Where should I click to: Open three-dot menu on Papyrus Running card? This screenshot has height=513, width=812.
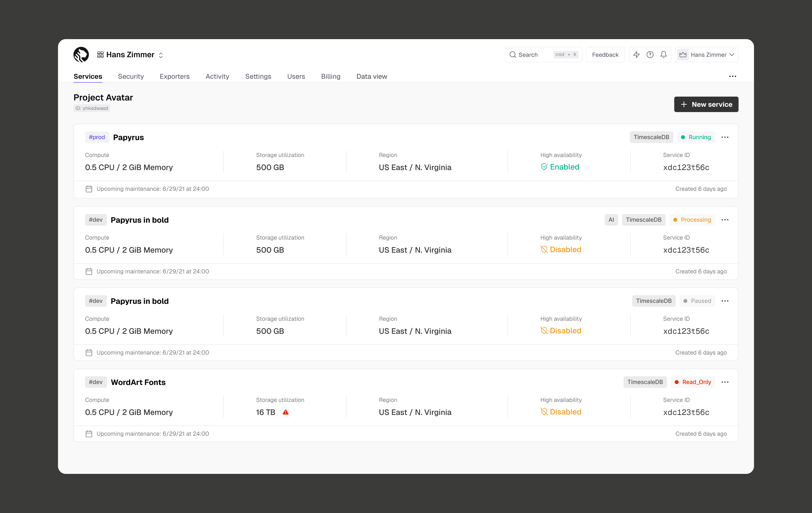[725, 137]
